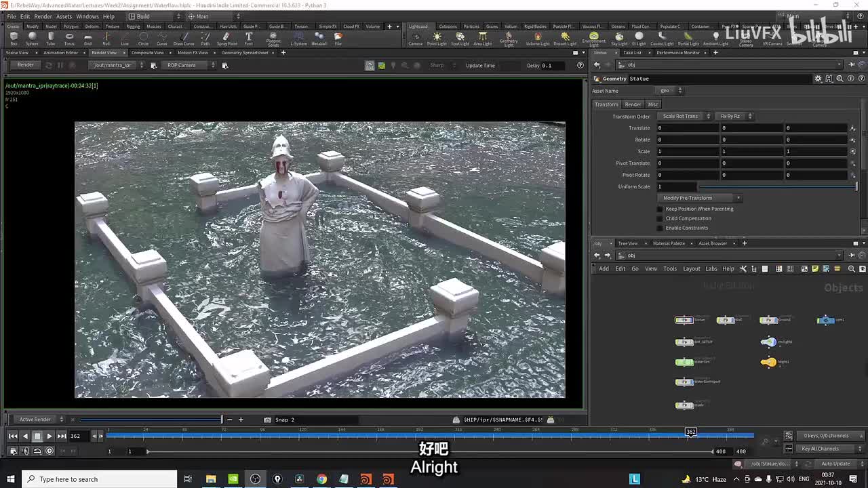Enable Keep Position When Parenting checkbox
Screen dimensions: 868x488
click(x=660, y=209)
